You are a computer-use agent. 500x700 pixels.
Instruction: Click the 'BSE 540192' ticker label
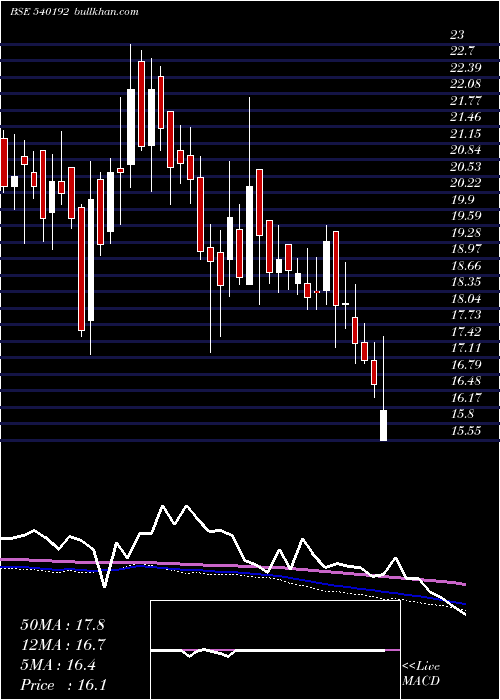pyautogui.click(x=39, y=12)
